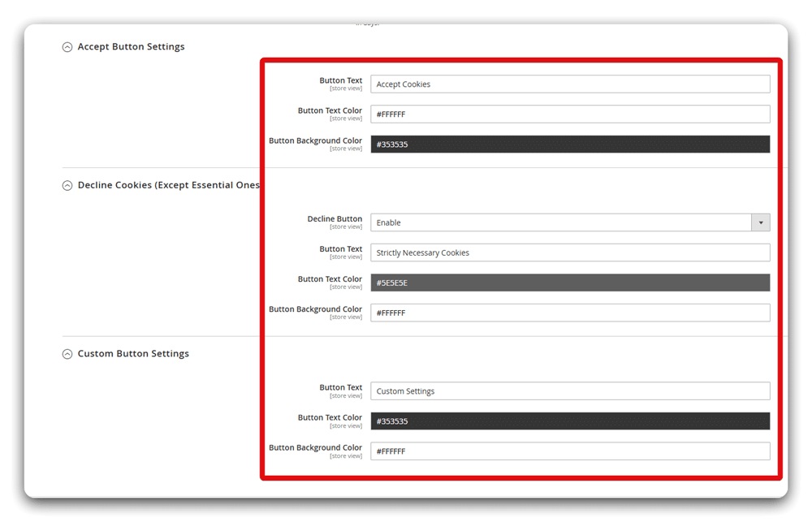Click Custom section Button Background Color #FFFFFF field
Viewport: 812px width, 522px height.
pos(570,451)
